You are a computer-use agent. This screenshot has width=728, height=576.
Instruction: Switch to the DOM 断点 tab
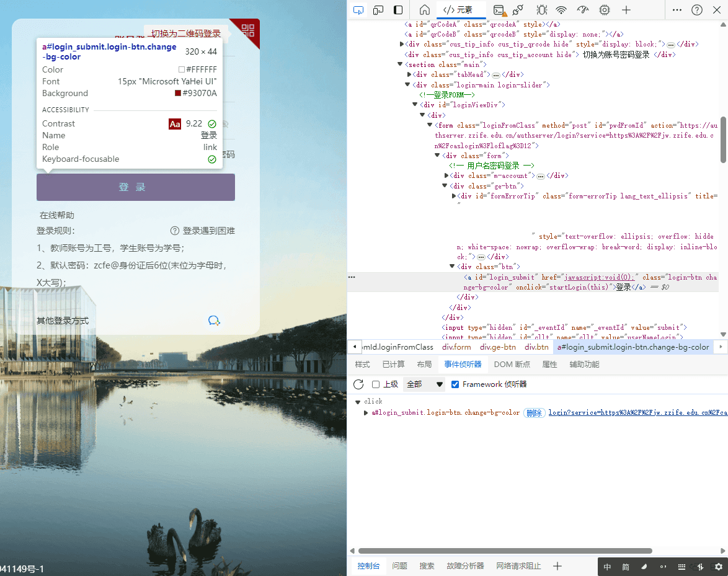(x=512, y=365)
